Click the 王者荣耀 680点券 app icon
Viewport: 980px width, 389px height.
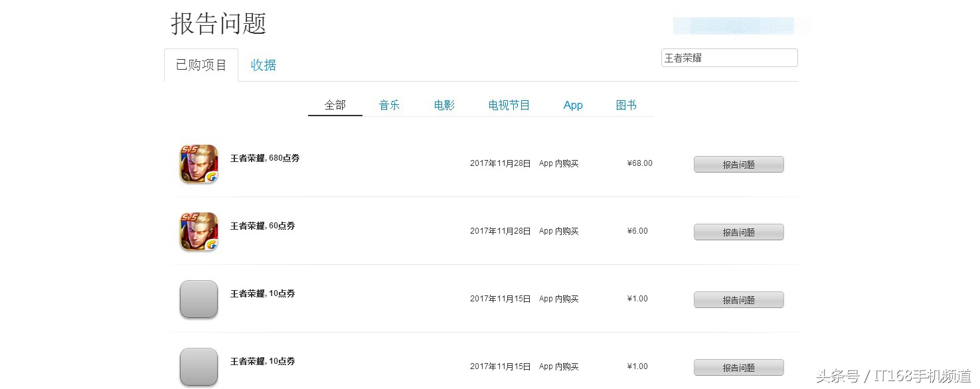pos(199,164)
